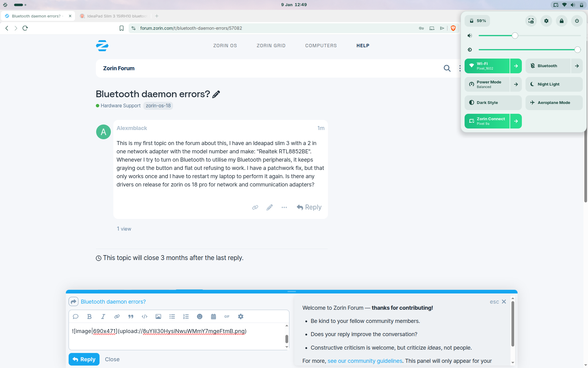Turn on Aeroplane Mode
Screen dimensions: 588x368
(554, 103)
